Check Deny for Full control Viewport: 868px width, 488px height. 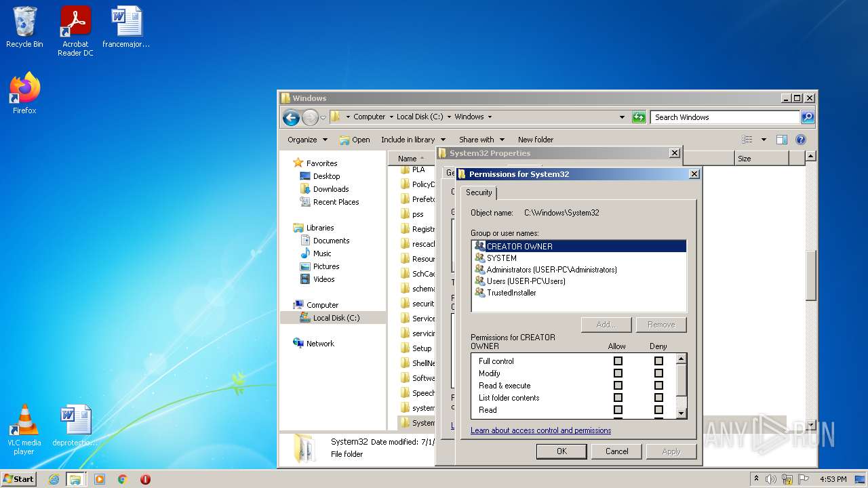(x=658, y=361)
